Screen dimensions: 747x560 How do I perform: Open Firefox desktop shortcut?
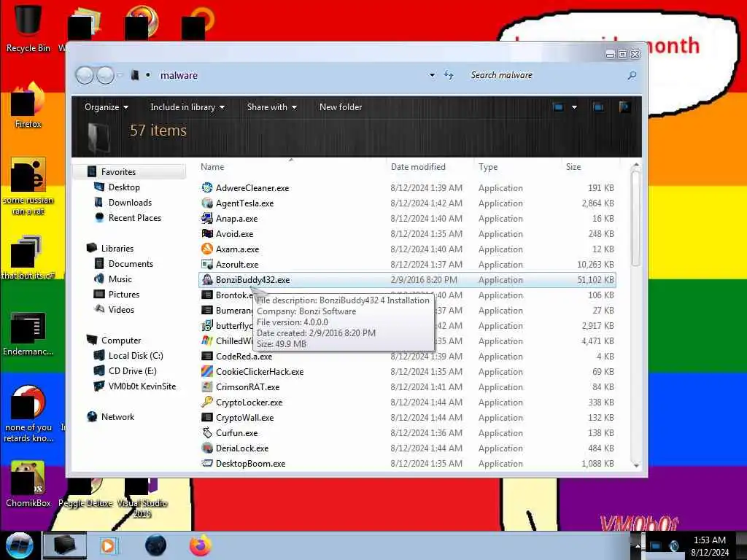[x=28, y=106]
